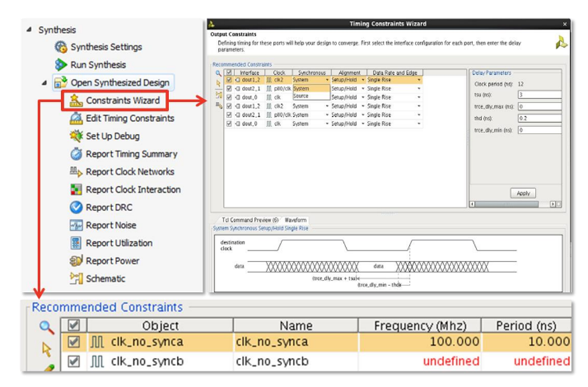588x387 pixels.
Task: Click the Schematic icon in Synthesis tree
Action: click(x=76, y=279)
